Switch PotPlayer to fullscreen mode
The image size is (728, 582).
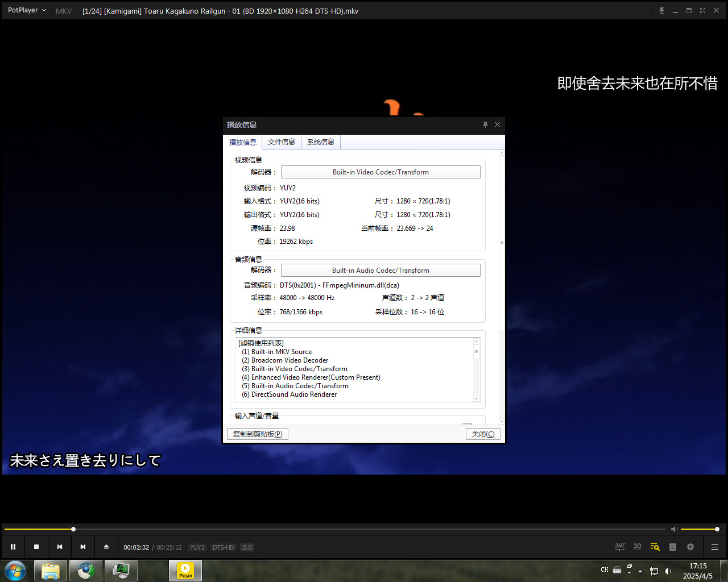702,11
